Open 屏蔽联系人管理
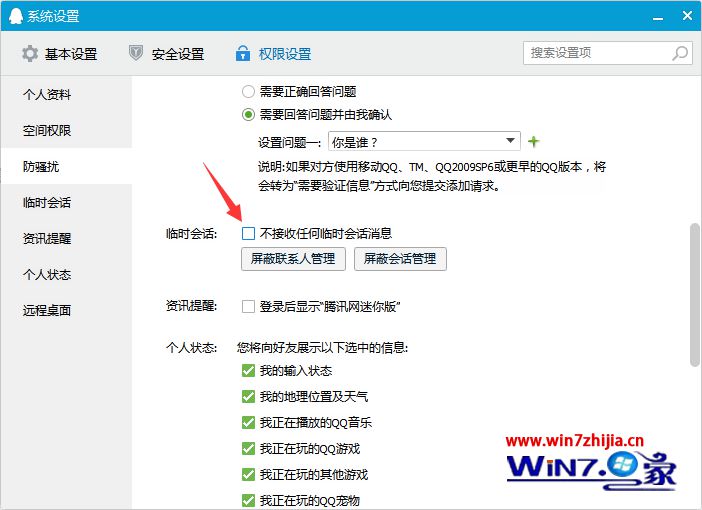 (x=293, y=259)
